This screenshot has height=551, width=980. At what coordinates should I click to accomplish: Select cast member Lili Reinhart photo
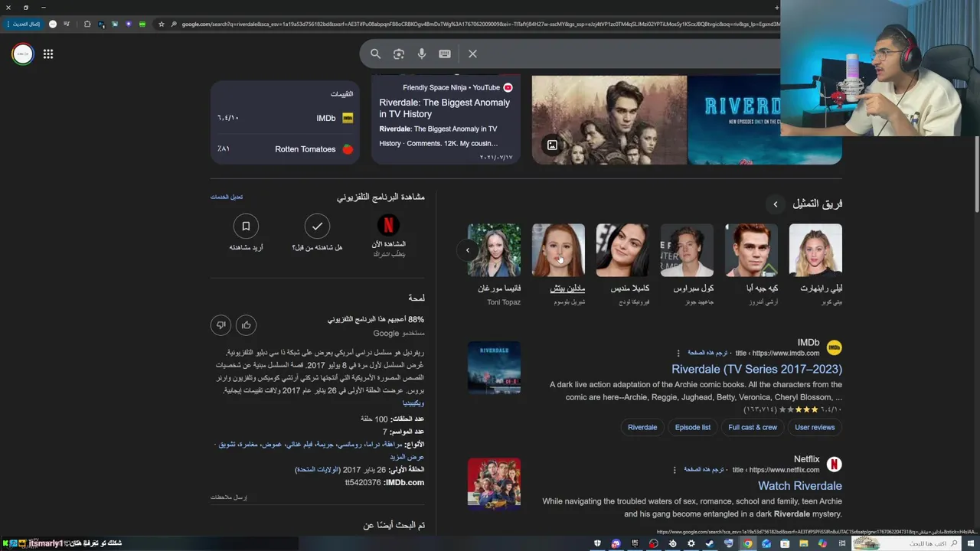click(x=815, y=250)
